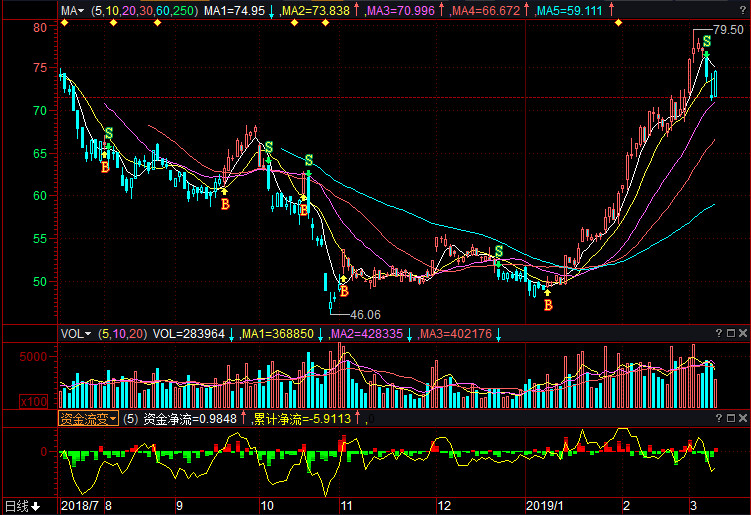751x515 pixels.
Task: Click the rightmost yellow diamond event marker at top
Action: [x=617, y=23]
